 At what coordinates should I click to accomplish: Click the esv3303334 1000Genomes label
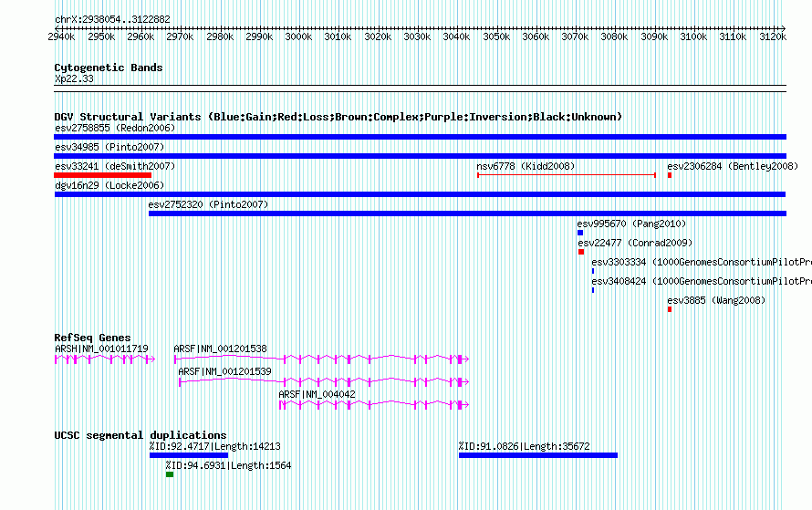(702, 262)
